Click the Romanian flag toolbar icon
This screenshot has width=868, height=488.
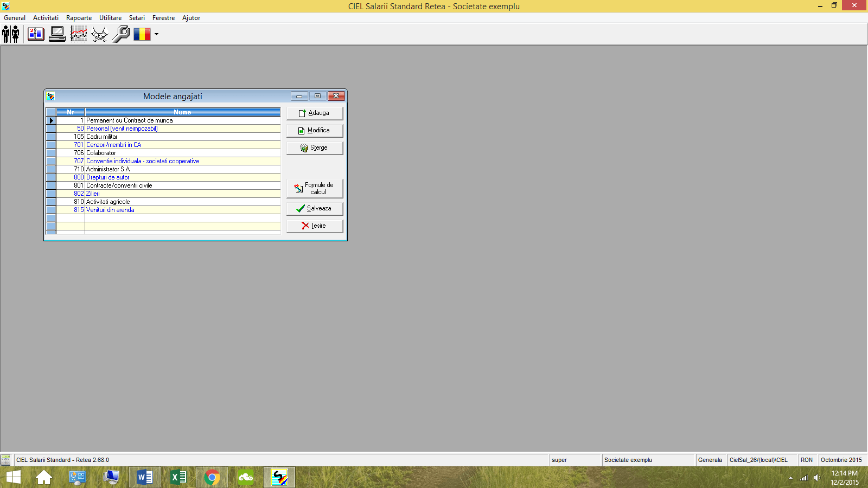coord(142,34)
